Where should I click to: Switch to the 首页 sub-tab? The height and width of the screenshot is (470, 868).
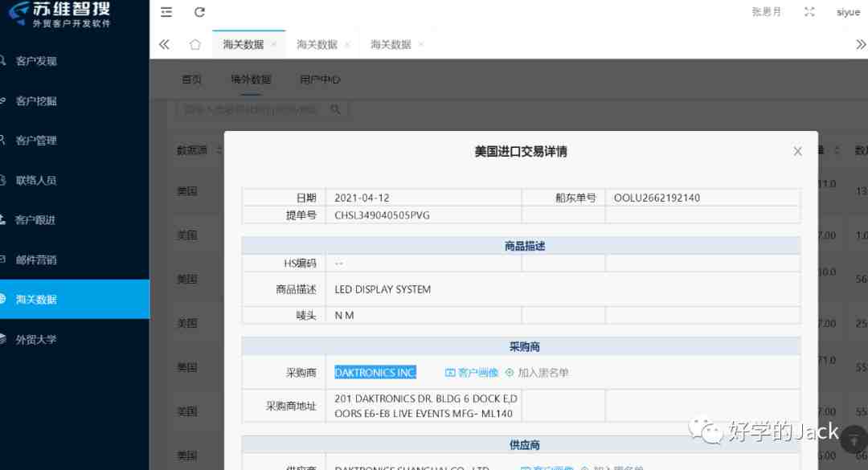click(x=191, y=80)
